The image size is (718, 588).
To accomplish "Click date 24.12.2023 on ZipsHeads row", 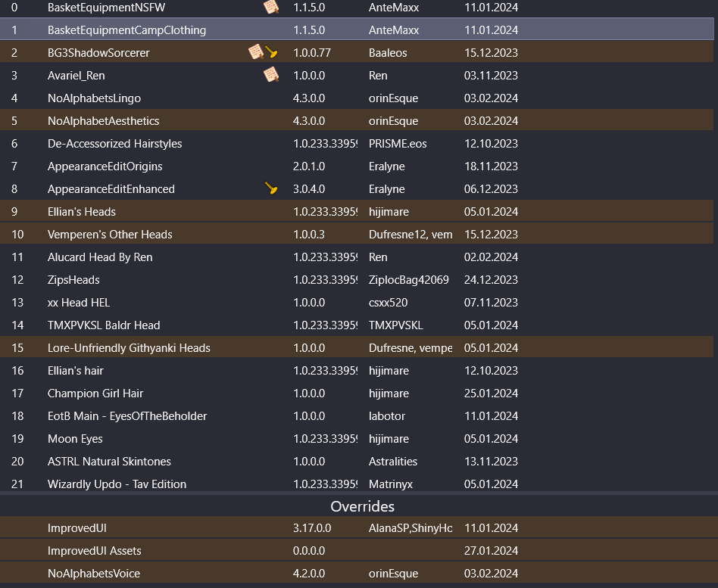I will pos(491,280).
